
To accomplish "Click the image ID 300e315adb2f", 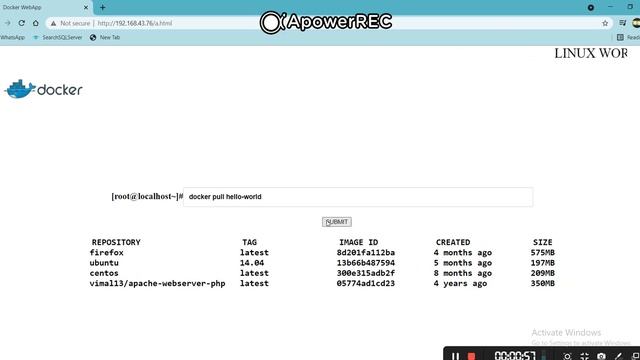I will [x=366, y=273].
